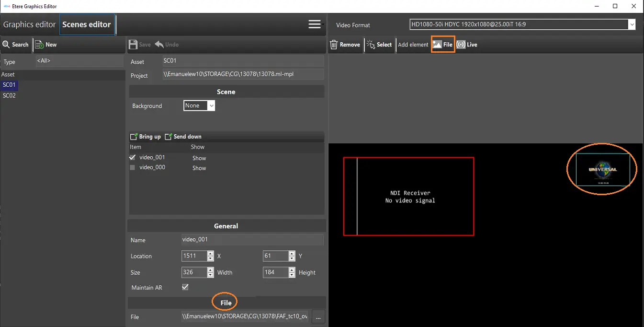644x327 pixels.
Task: Click the Save disk icon
Action: (x=133, y=45)
